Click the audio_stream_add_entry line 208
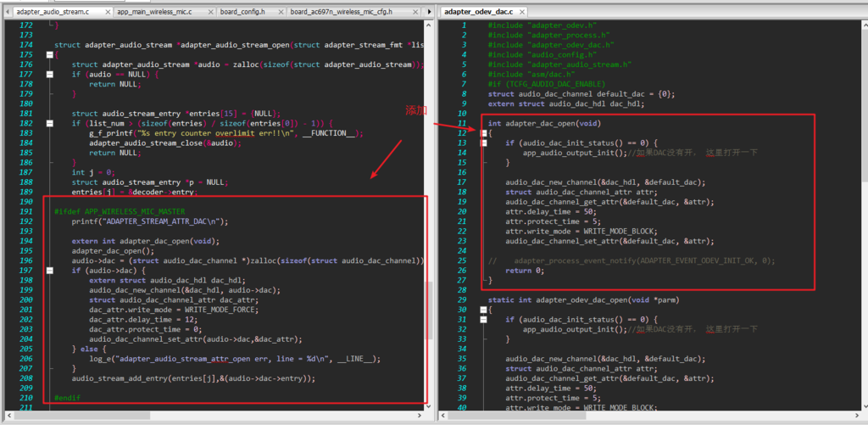 (193, 378)
